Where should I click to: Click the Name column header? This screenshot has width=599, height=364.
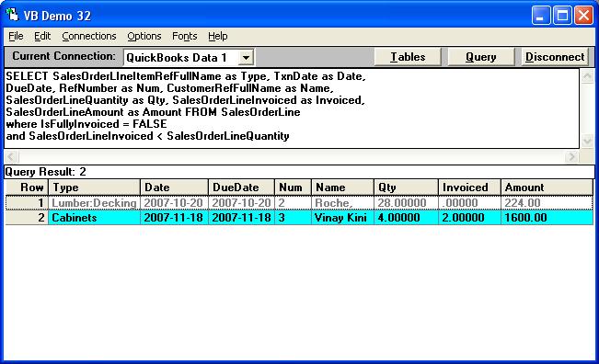342,188
